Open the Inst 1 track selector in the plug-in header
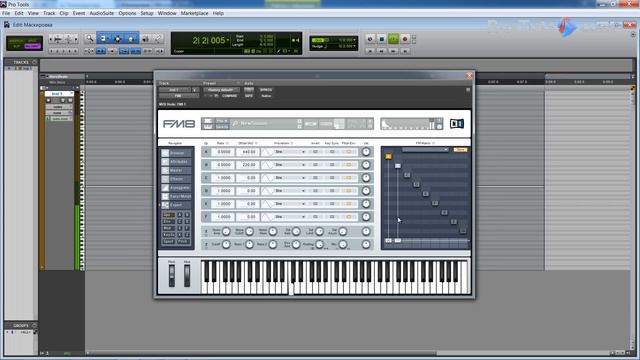Image resolution: width=640 pixels, height=360 pixels. pos(175,90)
